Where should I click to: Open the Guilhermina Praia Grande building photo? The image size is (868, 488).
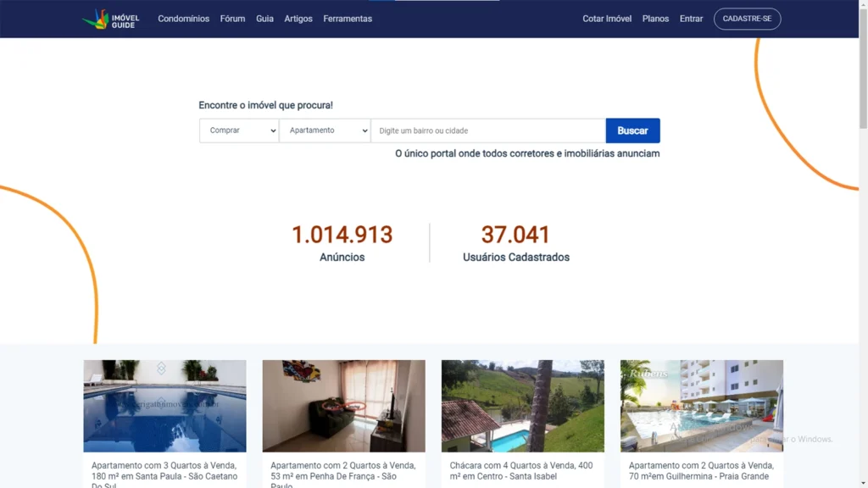tap(701, 406)
